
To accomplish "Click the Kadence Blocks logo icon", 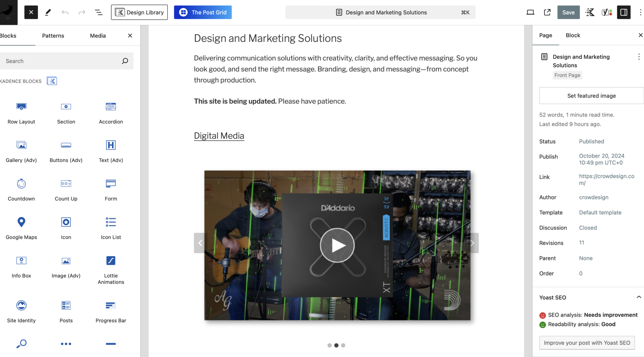I will click(52, 81).
